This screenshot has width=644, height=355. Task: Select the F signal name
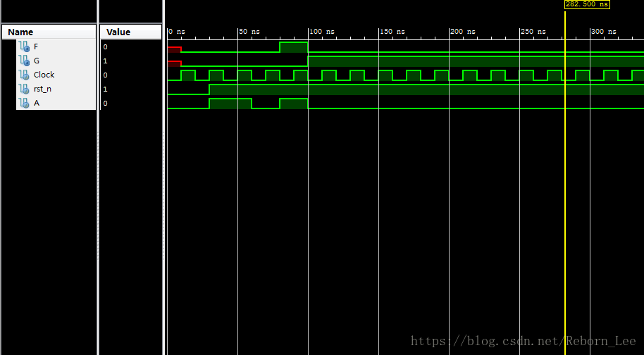click(x=36, y=46)
